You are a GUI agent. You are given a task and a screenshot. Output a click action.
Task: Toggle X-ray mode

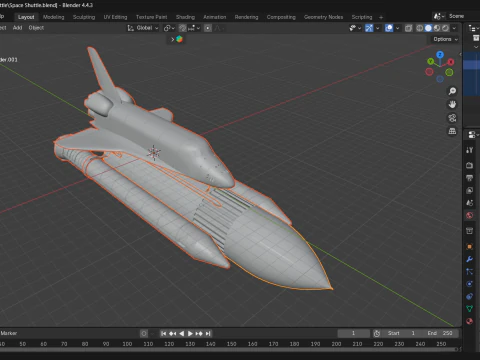pyautogui.click(x=408, y=28)
